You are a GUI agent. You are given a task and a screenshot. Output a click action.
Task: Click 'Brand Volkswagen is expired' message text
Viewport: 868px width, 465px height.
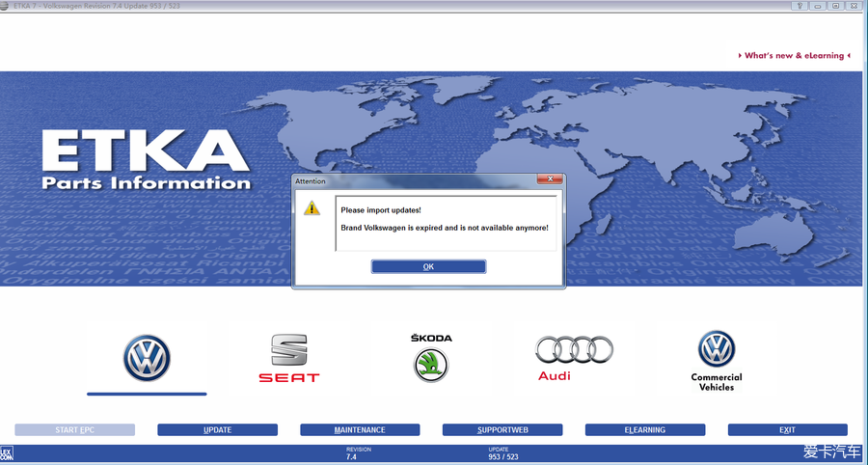tap(445, 228)
